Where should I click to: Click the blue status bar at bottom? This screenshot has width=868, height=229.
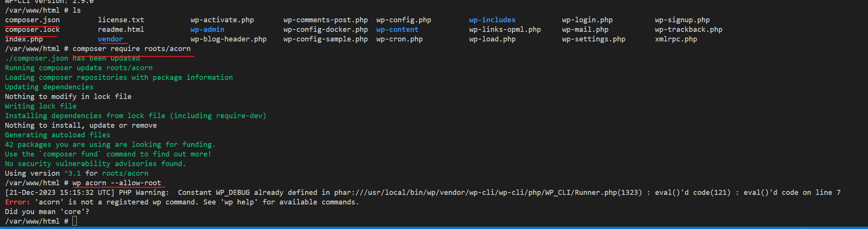(434, 228)
